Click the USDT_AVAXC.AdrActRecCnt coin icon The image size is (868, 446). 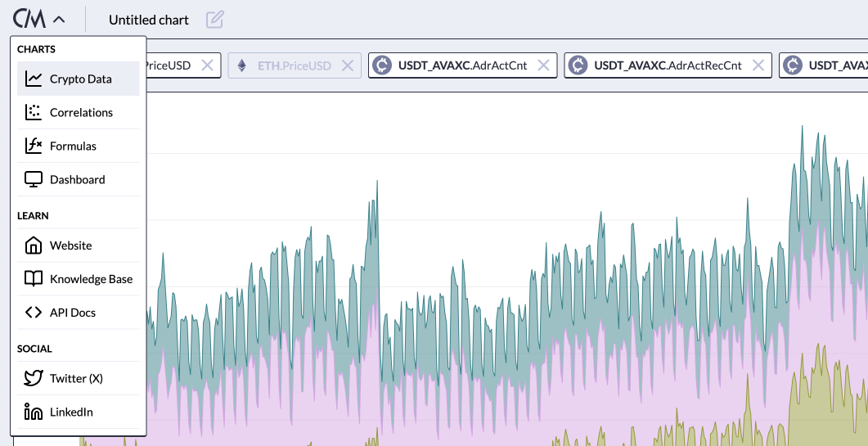(x=578, y=65)
